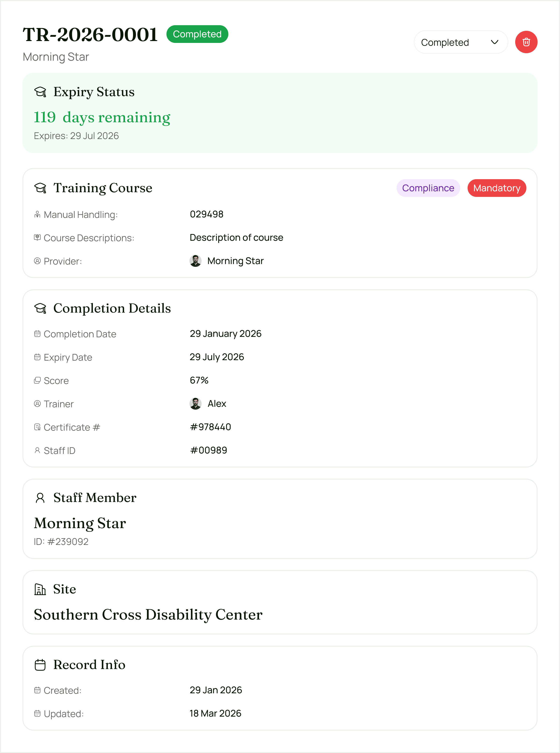Click the building icon beside Site
Screen dimensions: 560x753
40,589
